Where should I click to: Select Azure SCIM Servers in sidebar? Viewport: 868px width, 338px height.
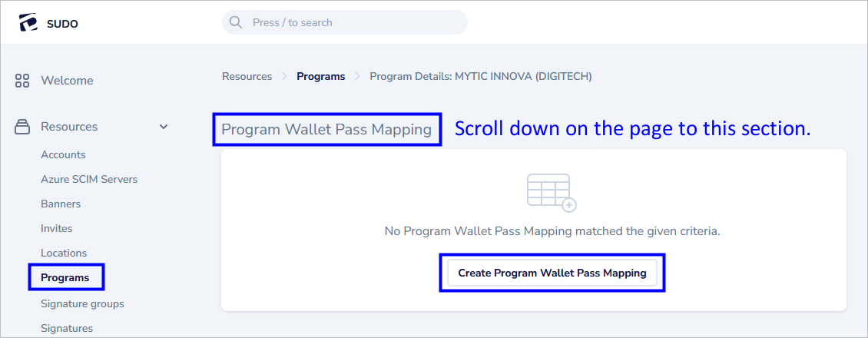pos(89,179)
